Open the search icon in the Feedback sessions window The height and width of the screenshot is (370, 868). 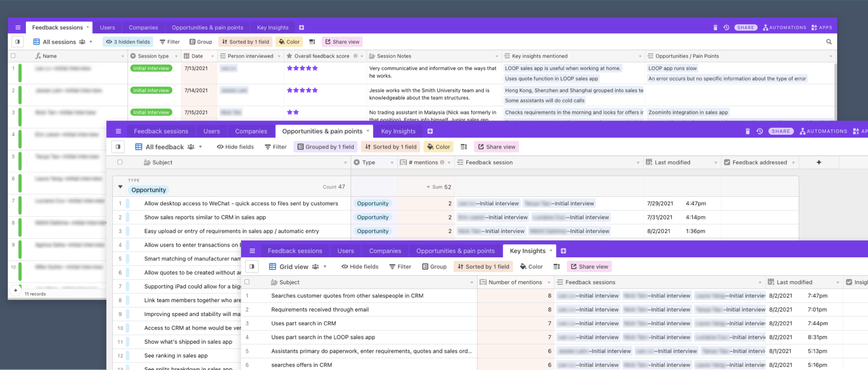[829, 42]
